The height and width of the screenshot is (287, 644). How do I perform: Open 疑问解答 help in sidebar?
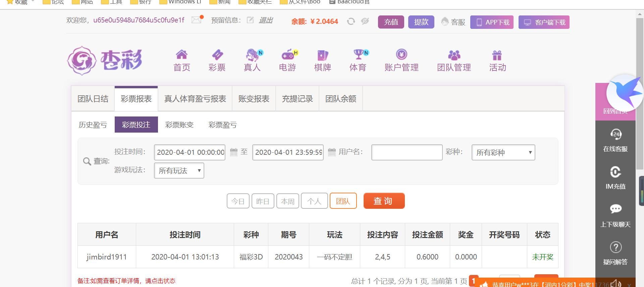click(615, 253)
